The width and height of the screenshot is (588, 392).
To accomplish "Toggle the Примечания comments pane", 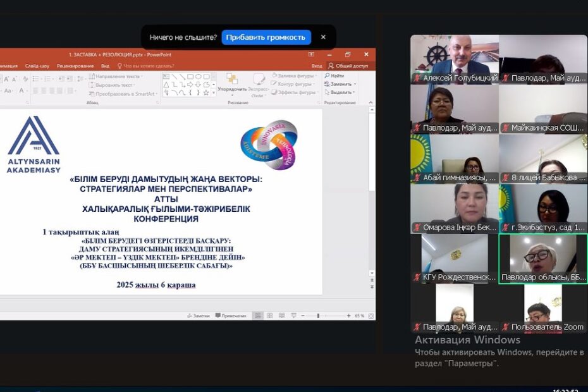I will (x=230, y=315).
